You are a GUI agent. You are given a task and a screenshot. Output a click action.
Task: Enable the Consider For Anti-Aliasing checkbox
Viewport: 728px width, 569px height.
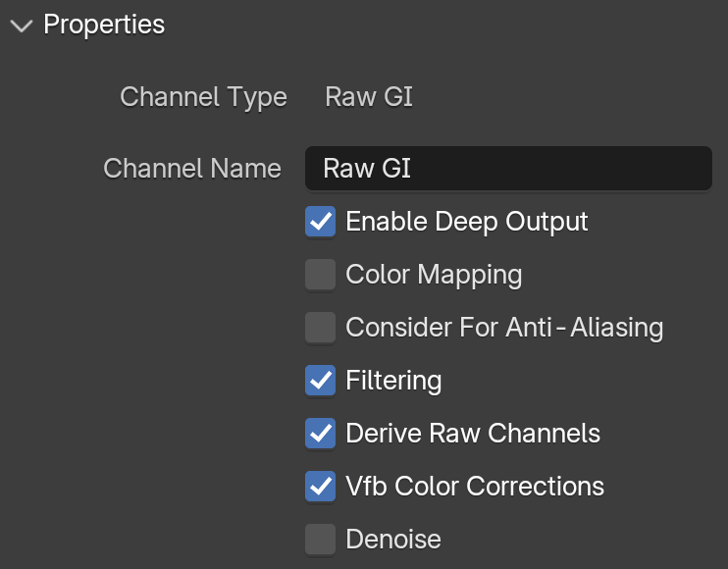click(321, 328)
